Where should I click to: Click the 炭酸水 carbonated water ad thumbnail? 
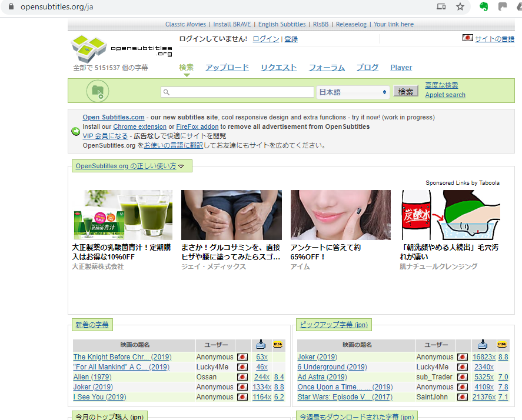click(x=450, y=215)
